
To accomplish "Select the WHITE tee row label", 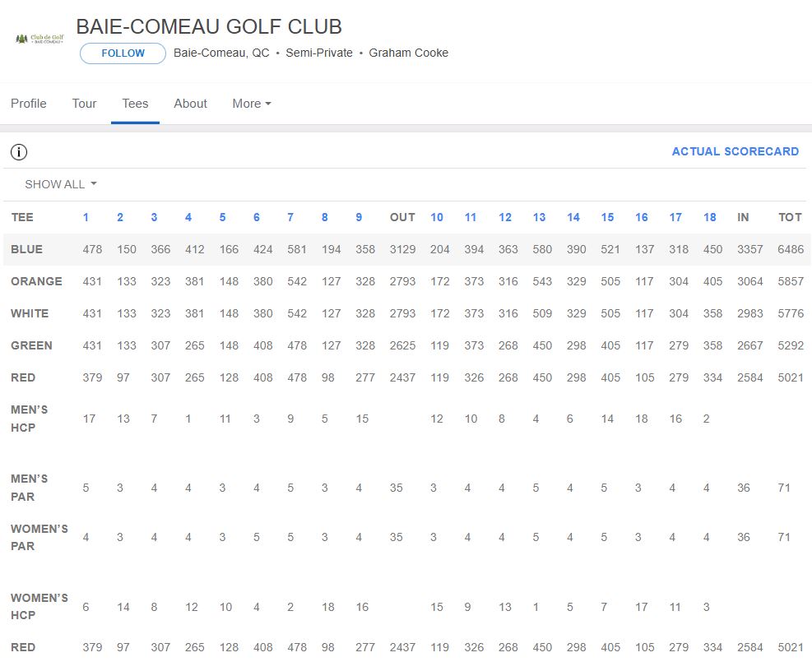I will click(30, 314).
